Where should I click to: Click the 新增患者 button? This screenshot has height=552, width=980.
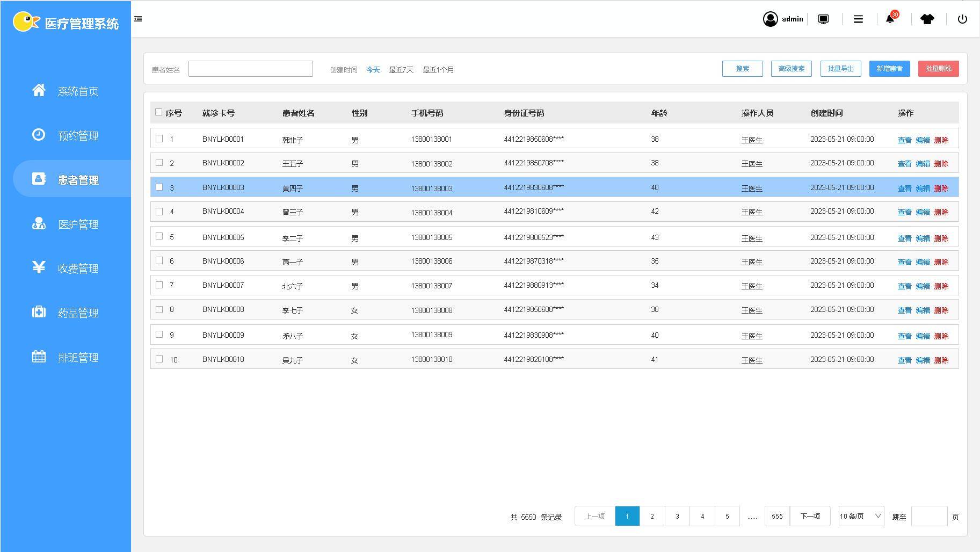tap(889, 69)
